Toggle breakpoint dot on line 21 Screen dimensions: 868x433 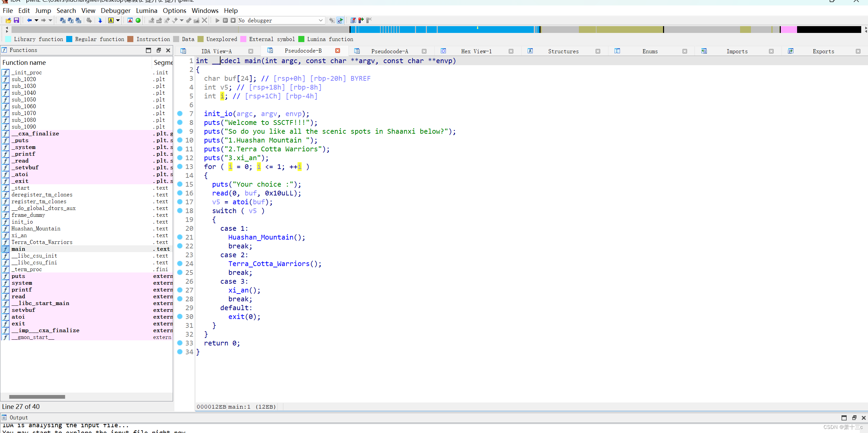point(180,237)
